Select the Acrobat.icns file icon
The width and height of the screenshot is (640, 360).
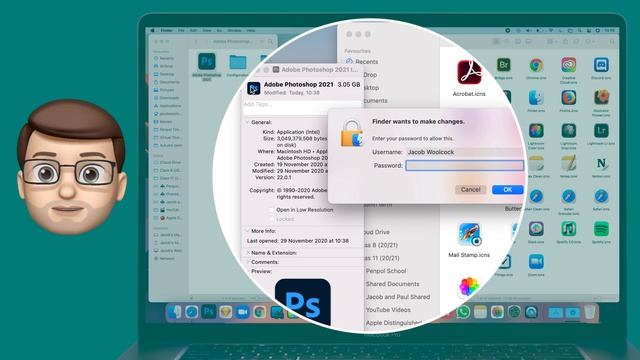tap(469, 72)
